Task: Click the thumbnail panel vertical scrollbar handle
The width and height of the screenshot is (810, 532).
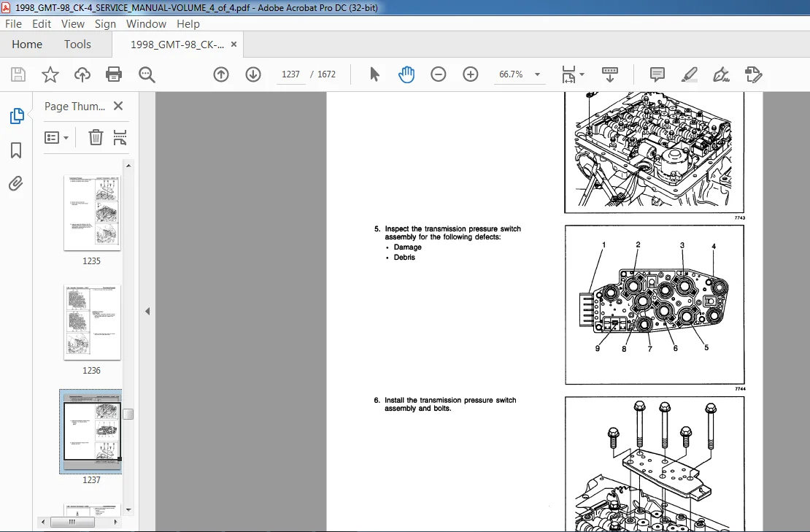Action: [x=128, y=414]
